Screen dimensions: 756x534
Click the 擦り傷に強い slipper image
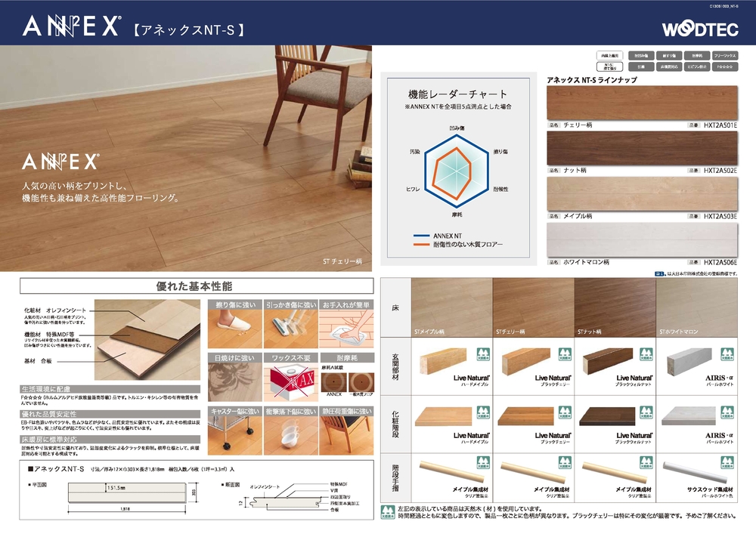tap(235, 329)
